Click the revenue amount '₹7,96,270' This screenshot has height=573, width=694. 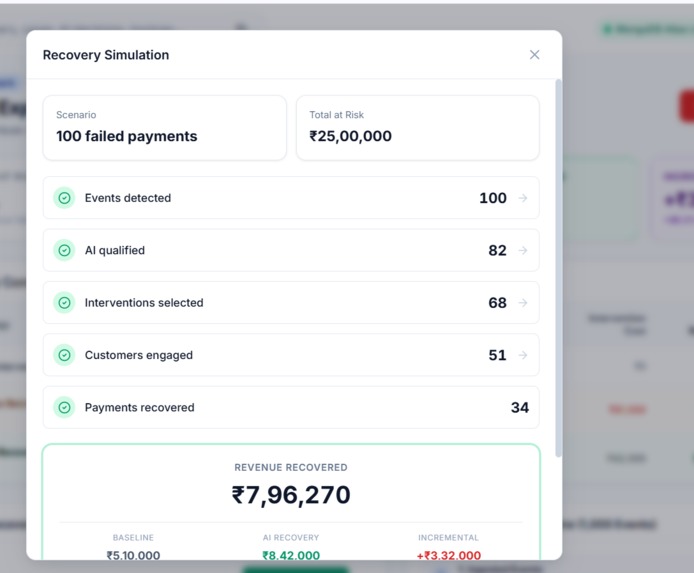pos(291,495)
